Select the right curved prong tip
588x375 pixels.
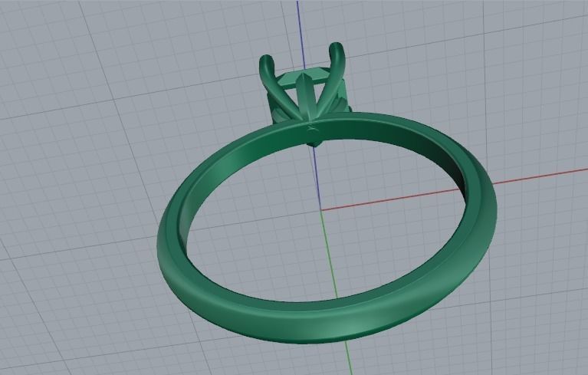(x=337, y=49)
